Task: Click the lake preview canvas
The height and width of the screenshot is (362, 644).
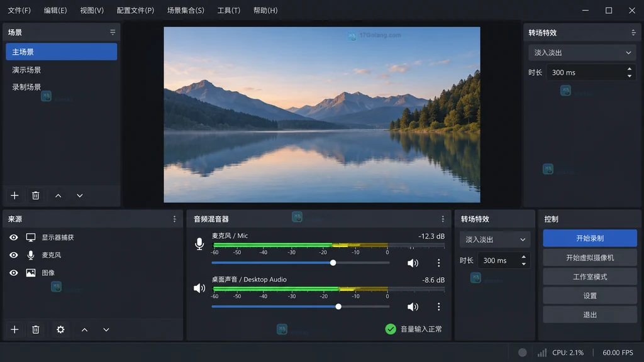Action: click(322, 114)
